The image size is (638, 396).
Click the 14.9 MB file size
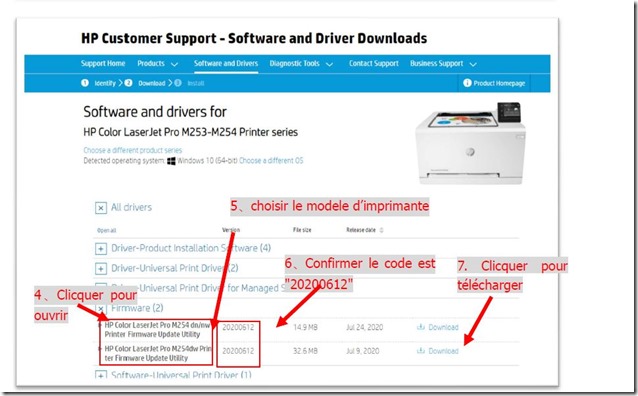click(305, 327)
